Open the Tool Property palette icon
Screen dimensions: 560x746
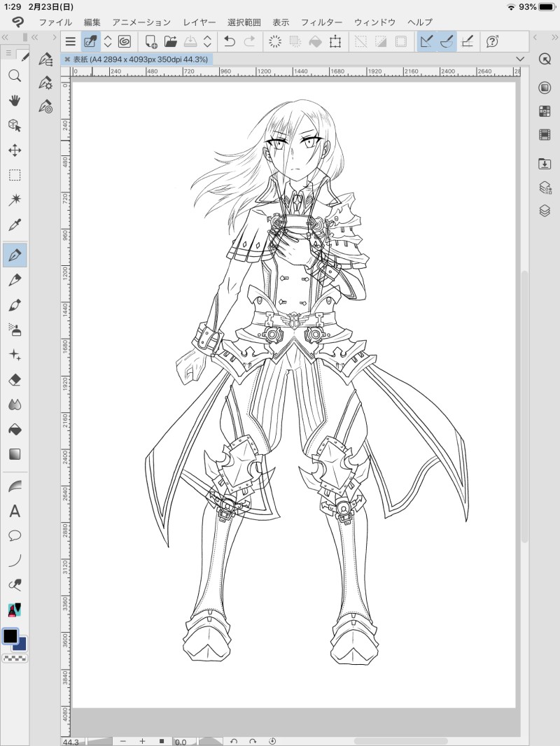click(x=45, y=83)
